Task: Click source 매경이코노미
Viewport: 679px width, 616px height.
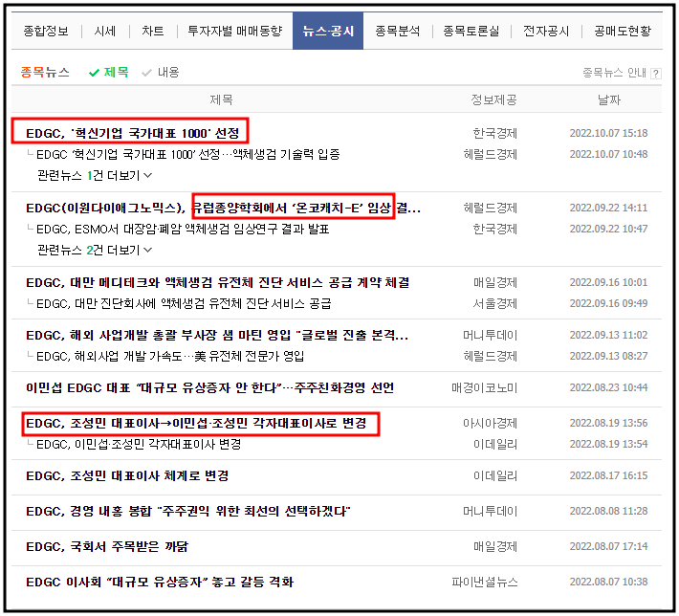Action: pyautogui.click(x=485, y=387)
